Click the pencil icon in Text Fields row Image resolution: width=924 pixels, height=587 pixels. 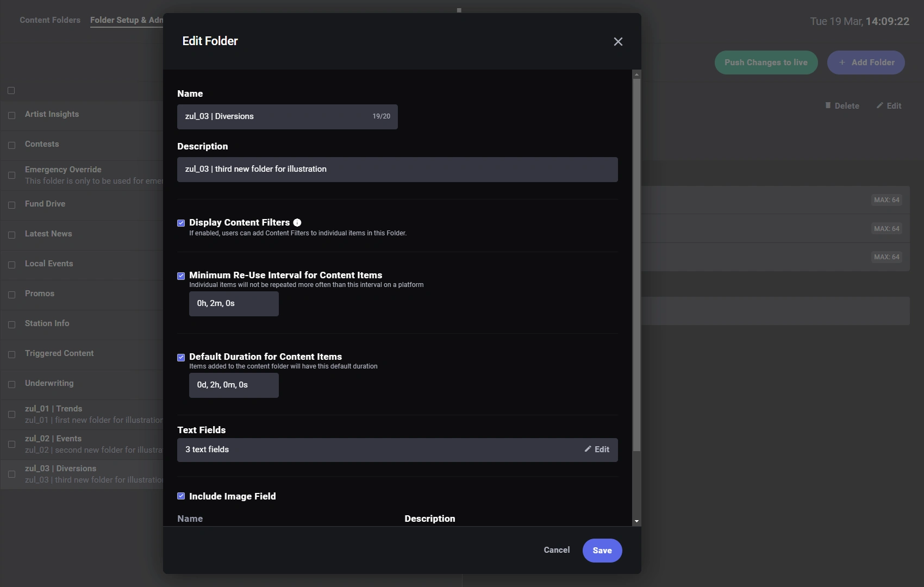tap(588, 449)
